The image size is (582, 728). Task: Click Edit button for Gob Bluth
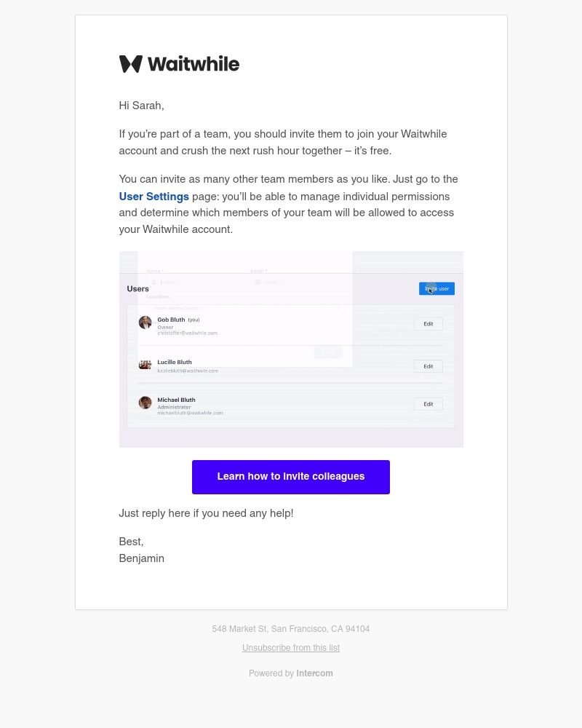click(428, 324)
